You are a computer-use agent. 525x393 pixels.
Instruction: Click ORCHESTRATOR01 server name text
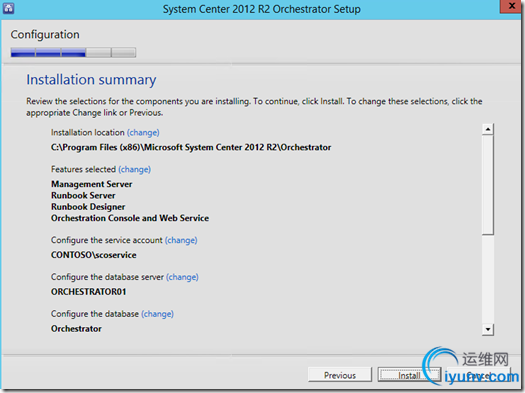[89, 292]
